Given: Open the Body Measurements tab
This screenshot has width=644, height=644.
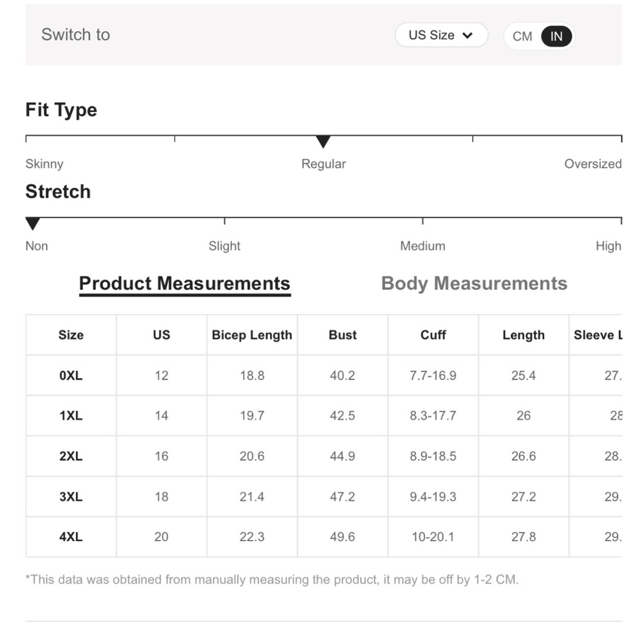Looking at the screenshot, I should 474,283.
